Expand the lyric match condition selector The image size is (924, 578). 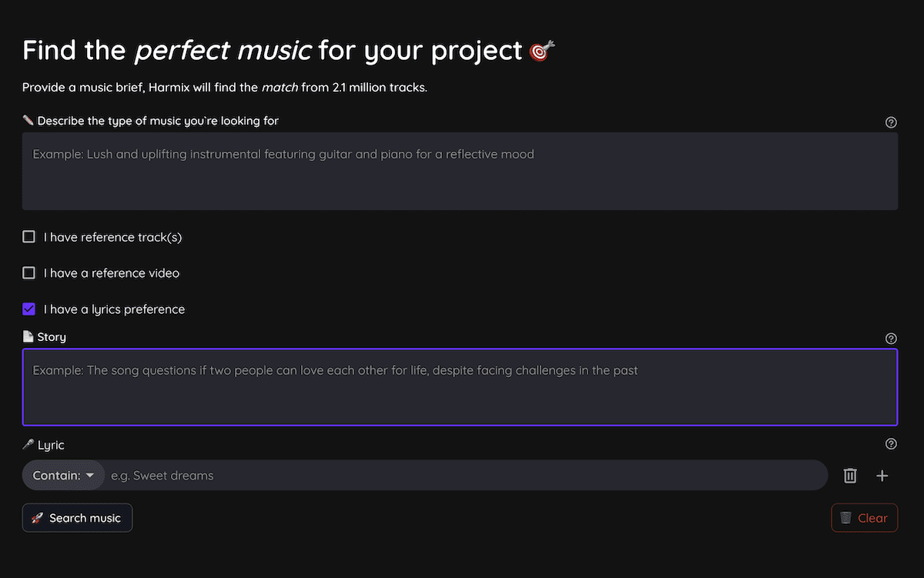[x=63, y=475]
